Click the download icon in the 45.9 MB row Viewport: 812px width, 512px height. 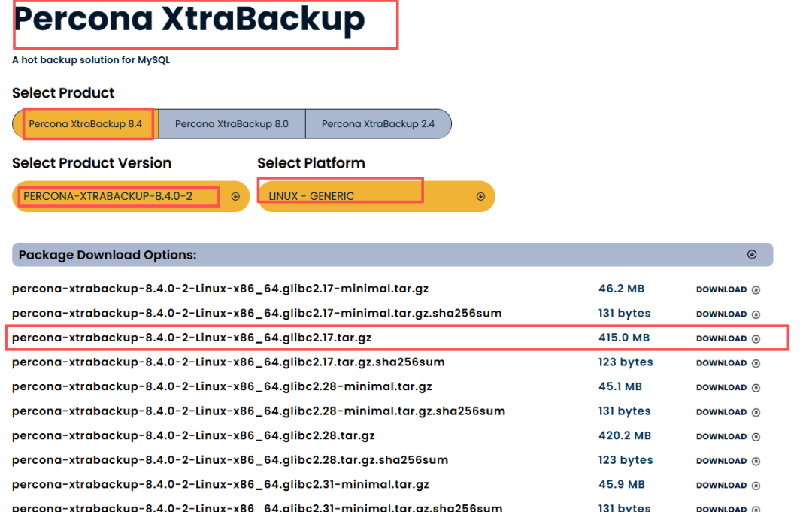coord(756,486)
